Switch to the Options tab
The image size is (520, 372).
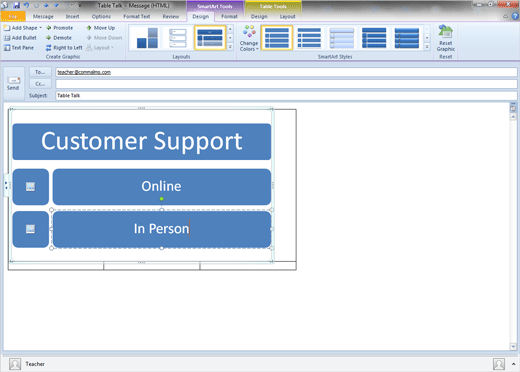(x=101, y=16)
